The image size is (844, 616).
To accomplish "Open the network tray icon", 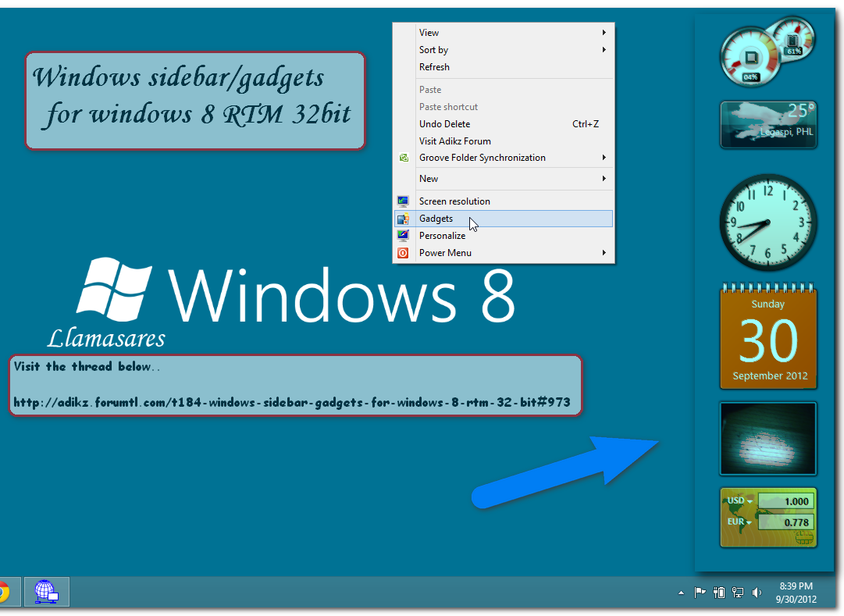I will coord(738,593).
